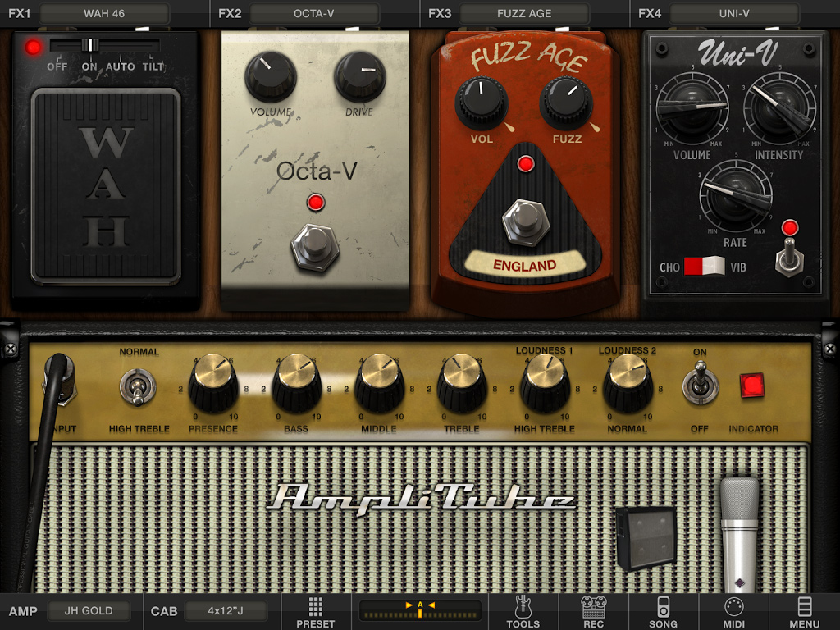The width and height of the screenshot is (840, 630).
Task: Click the wah pedal red LED
Action: (x=33, y=47)
